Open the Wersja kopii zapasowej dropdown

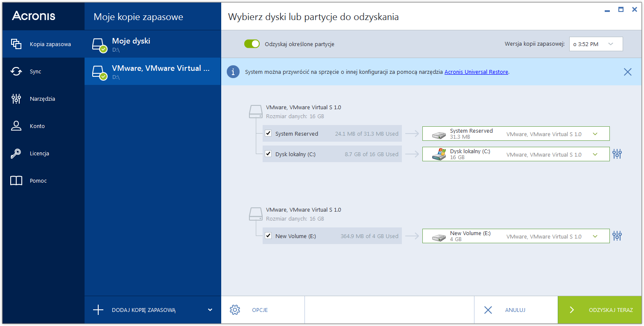point(596,44)
